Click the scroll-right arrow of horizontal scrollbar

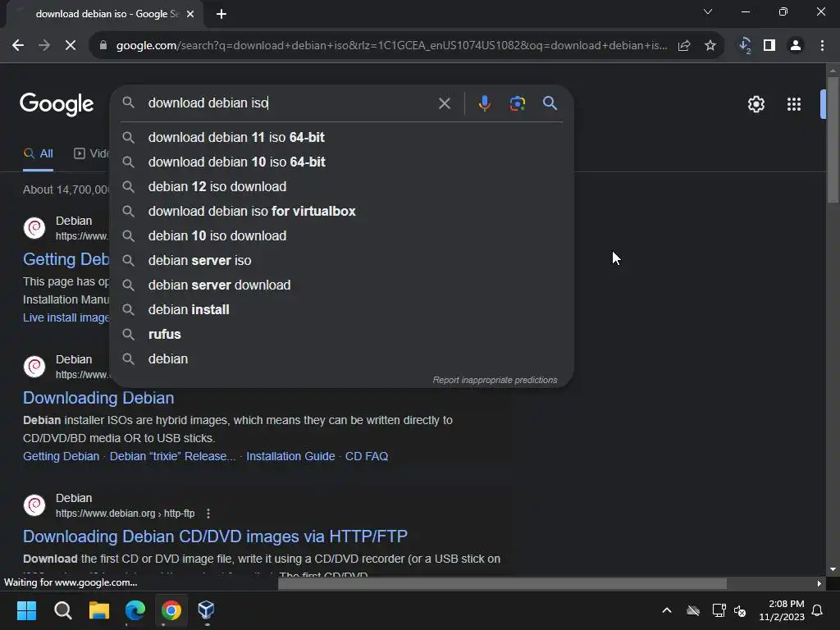point(819,583)
